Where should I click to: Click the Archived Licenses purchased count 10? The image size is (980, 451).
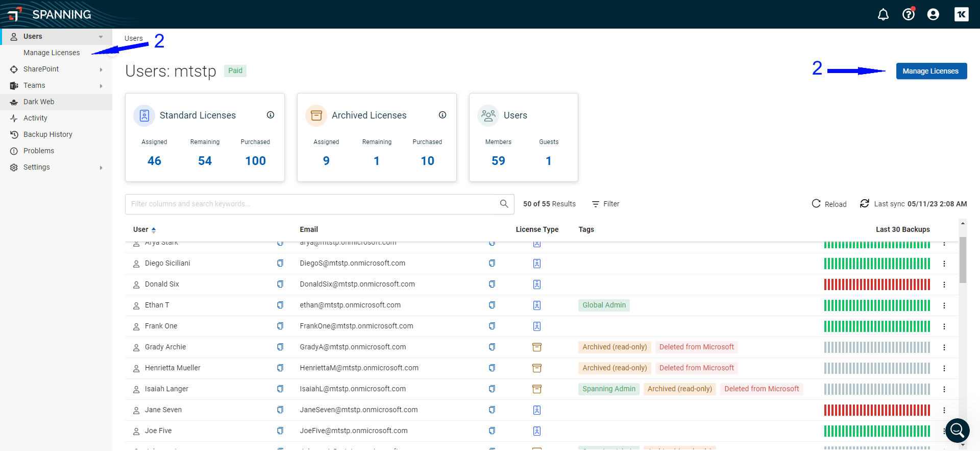click(427, 161)
